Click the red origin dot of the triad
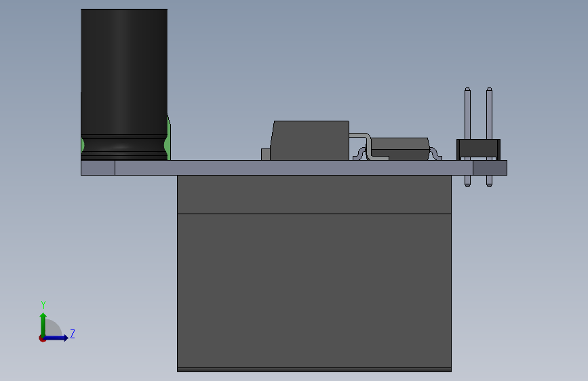 [42, 338]
